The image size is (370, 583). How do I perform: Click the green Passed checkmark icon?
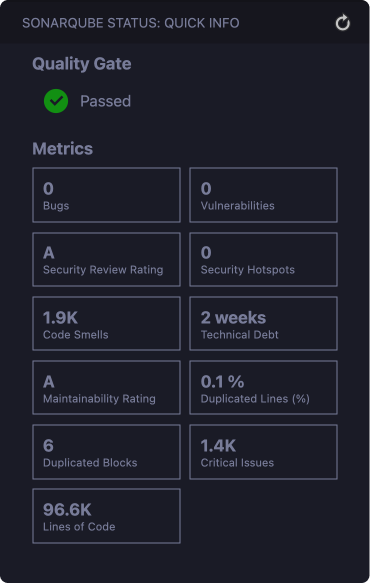pyautogui.click(x=56, y=101)
